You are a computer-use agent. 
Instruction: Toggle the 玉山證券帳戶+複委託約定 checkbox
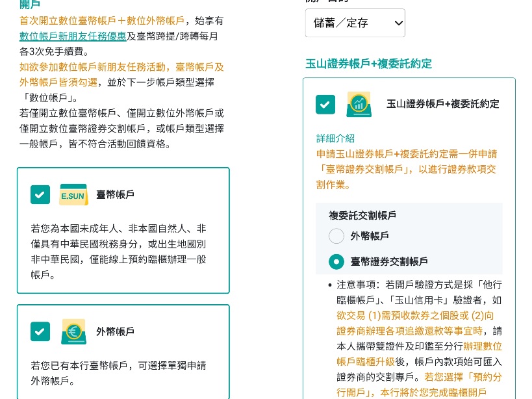pos(325,105)
